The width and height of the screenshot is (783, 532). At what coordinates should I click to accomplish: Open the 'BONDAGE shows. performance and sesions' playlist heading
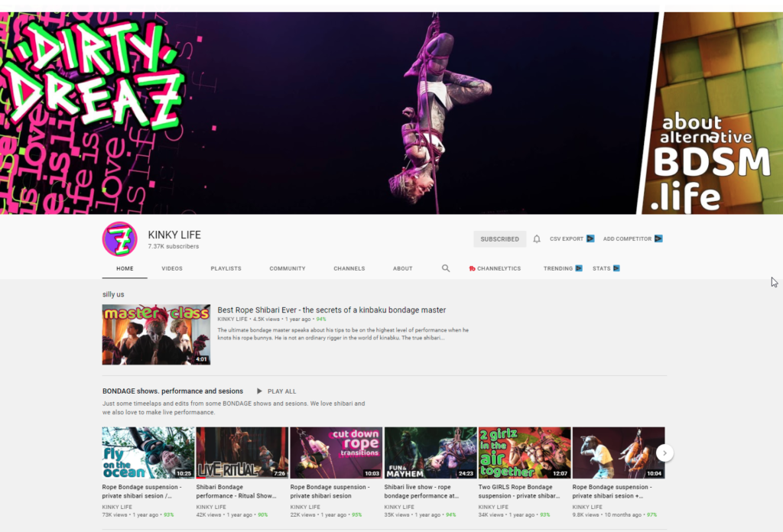coord(173,391)
